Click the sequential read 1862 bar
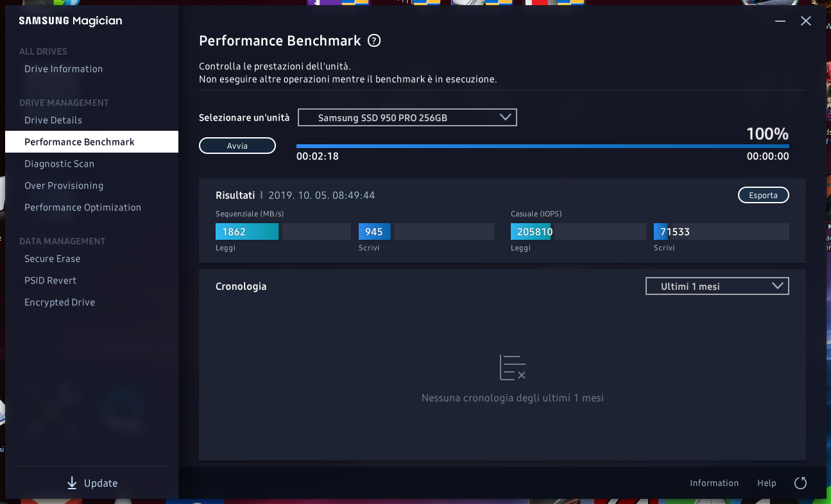 tap(283, 231)
